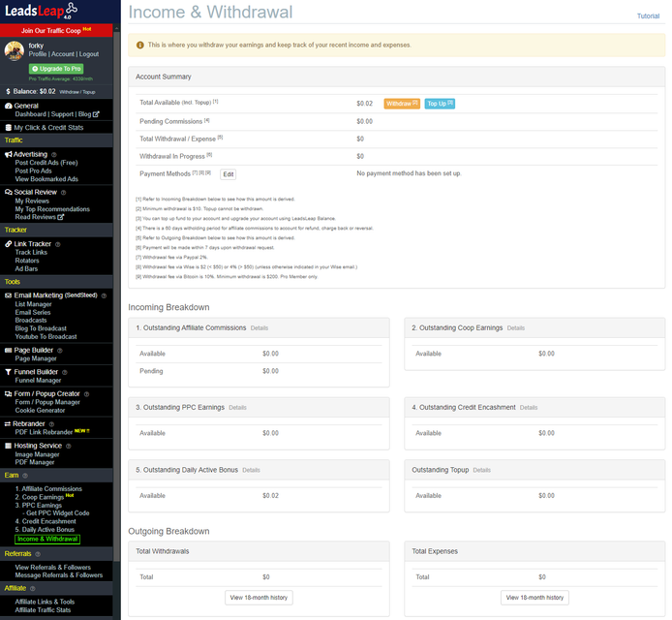672x620 pixels.
Task: Click the help icon beside Earn heading
Action: [x=25, y=476]
